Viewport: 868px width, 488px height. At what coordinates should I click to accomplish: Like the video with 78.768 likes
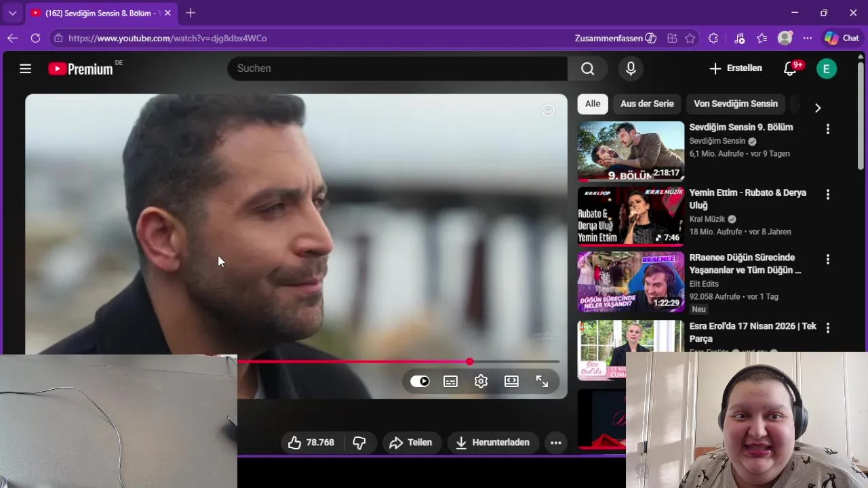[311, 443]
